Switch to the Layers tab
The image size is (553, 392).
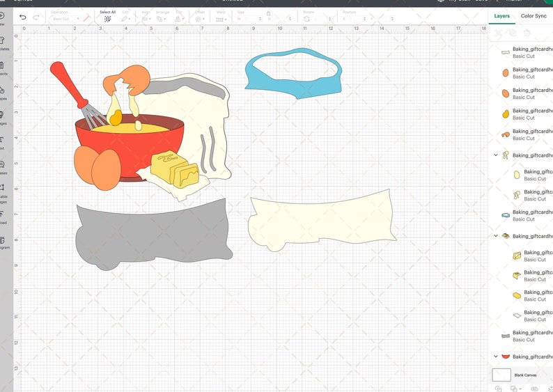coord(501,16)
